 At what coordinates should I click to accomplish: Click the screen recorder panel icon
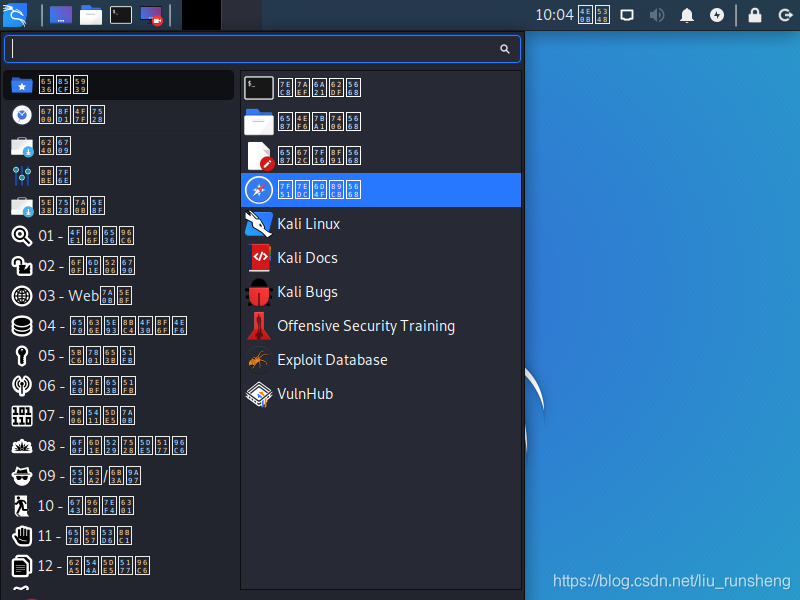(x=151, y=15)
